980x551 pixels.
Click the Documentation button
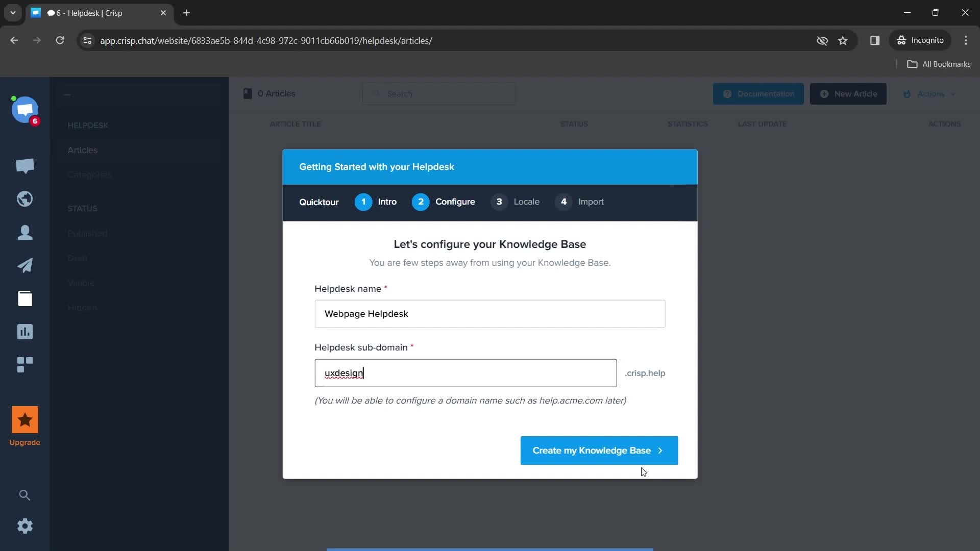(758, 93)
